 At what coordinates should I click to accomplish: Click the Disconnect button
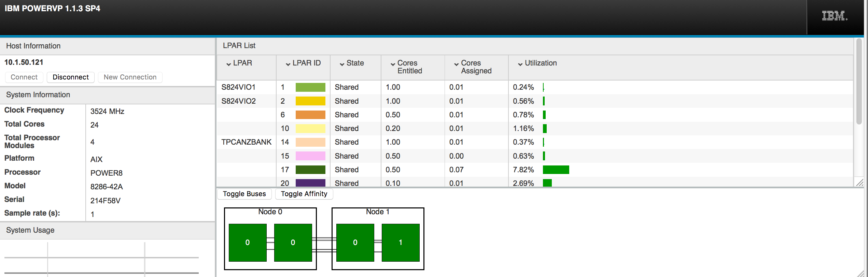pyautogui.click(x=71, y=77)
